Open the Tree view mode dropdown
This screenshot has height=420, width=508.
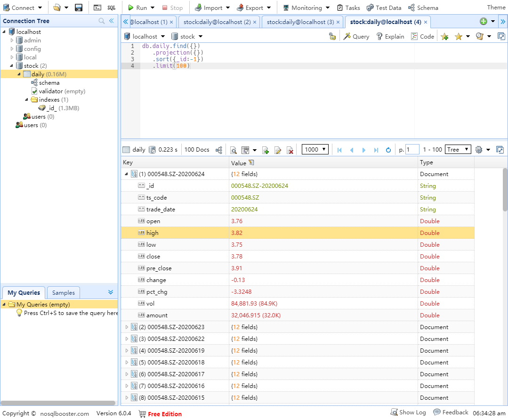(458, 149)
